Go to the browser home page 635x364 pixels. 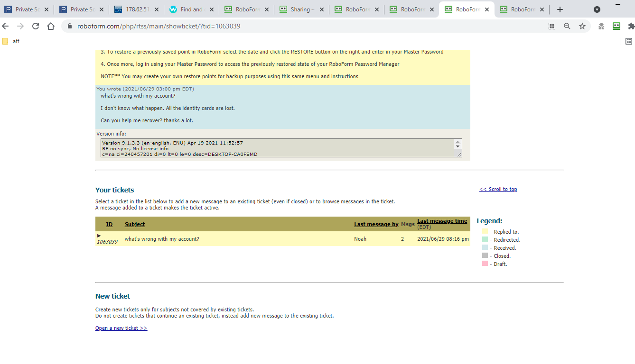click(51, 26)
